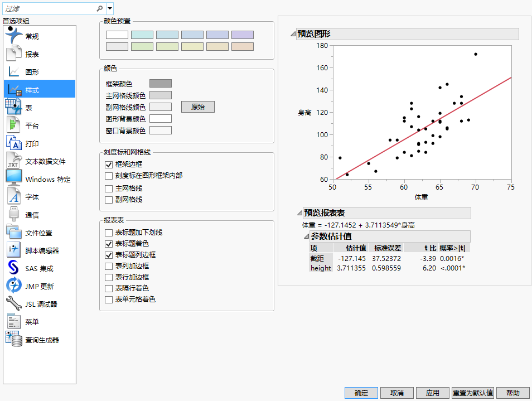Pick the 框架颜色 swatch
532x401 pixels.
[x=161, y=84]
